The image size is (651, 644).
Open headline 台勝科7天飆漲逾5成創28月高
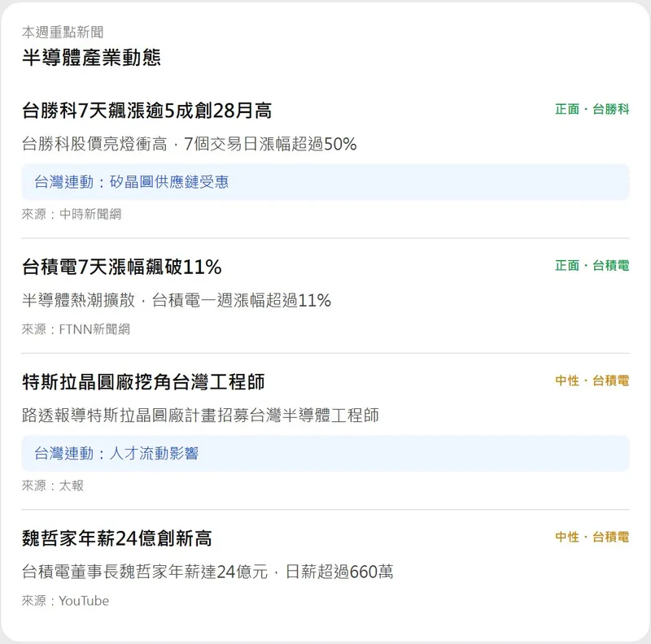point(146,110)
